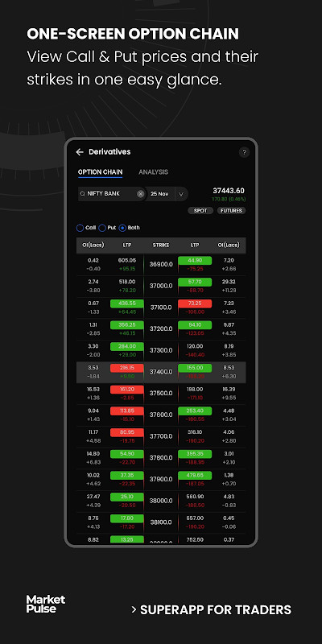Select the 37000.0 strike row
The width and height of the screenshot is (322, 644).
161,286
